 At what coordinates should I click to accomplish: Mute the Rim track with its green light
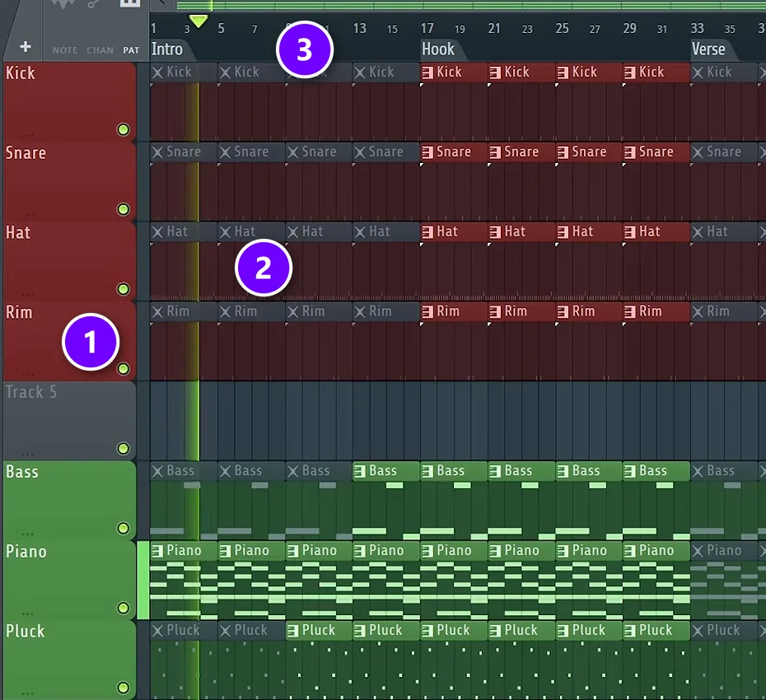123,368
